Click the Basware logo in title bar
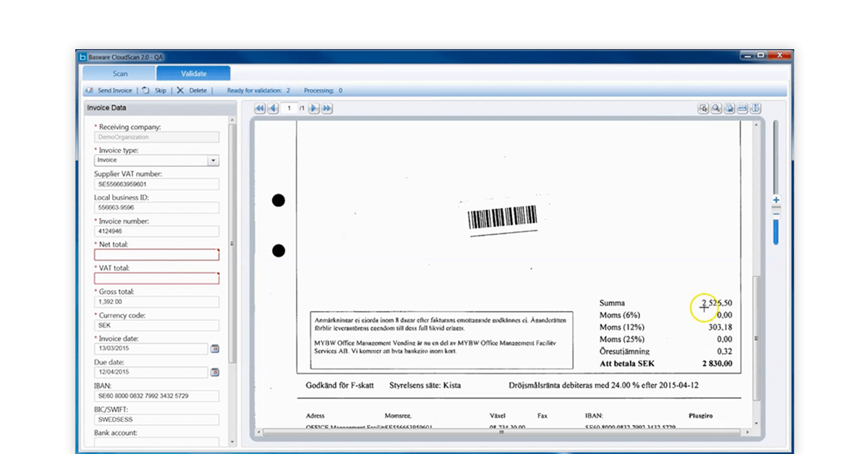This screenshot has height=454, width=868. (83, 56)
